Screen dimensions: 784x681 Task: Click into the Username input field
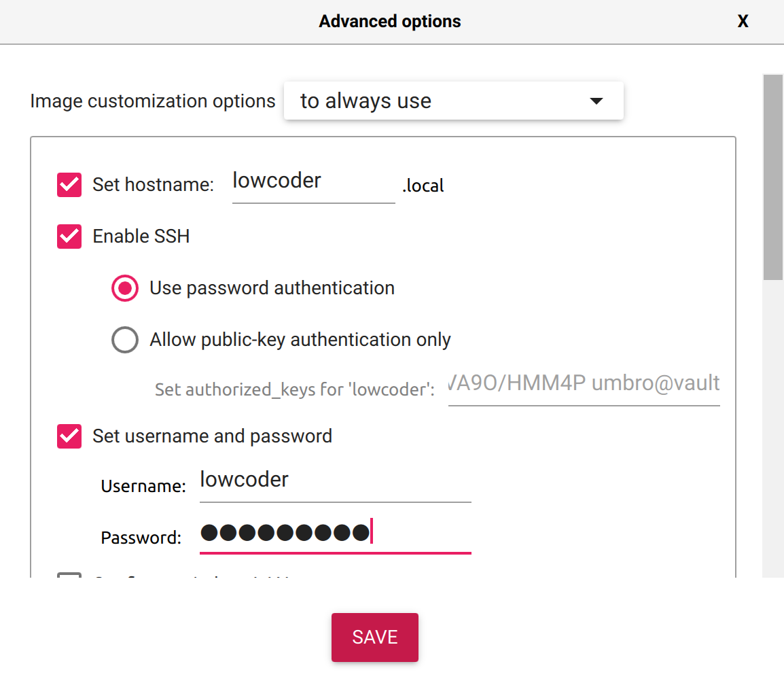tap(335, 481)
